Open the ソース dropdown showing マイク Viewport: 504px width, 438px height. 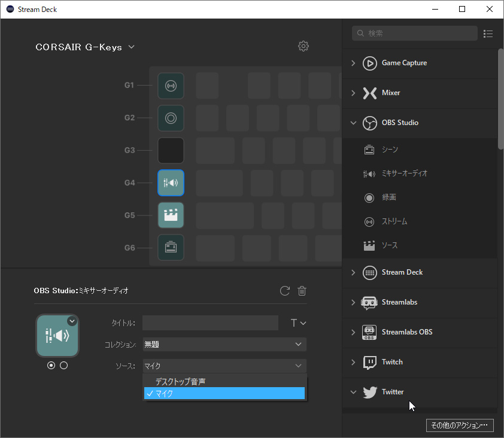pyautogui.click(x=224, y=366)
